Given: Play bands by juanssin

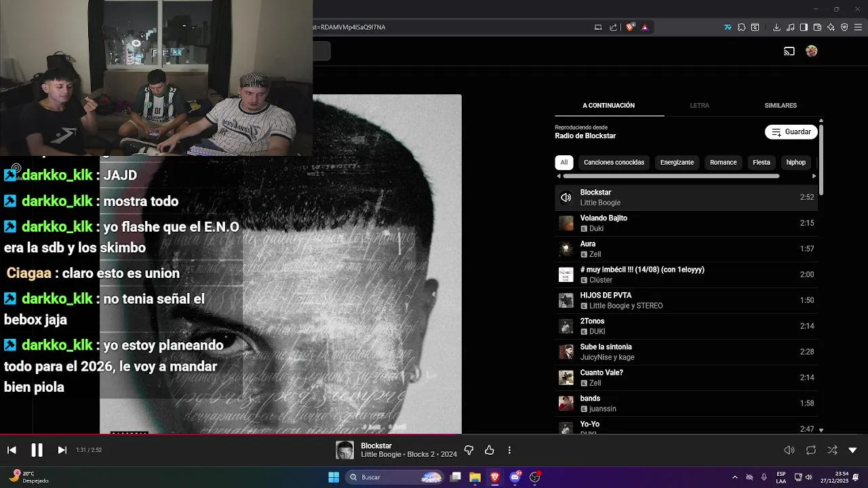Looking at the screenshot, I should click(686, 403).
